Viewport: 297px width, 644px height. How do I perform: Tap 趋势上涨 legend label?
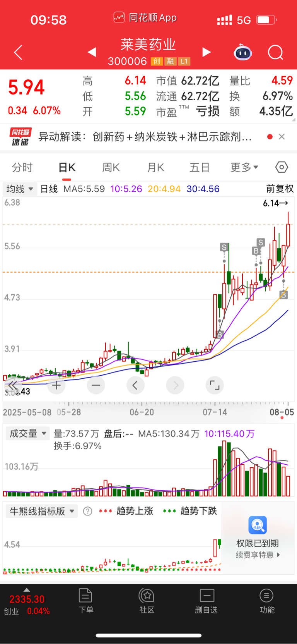[x=135, y=511]
